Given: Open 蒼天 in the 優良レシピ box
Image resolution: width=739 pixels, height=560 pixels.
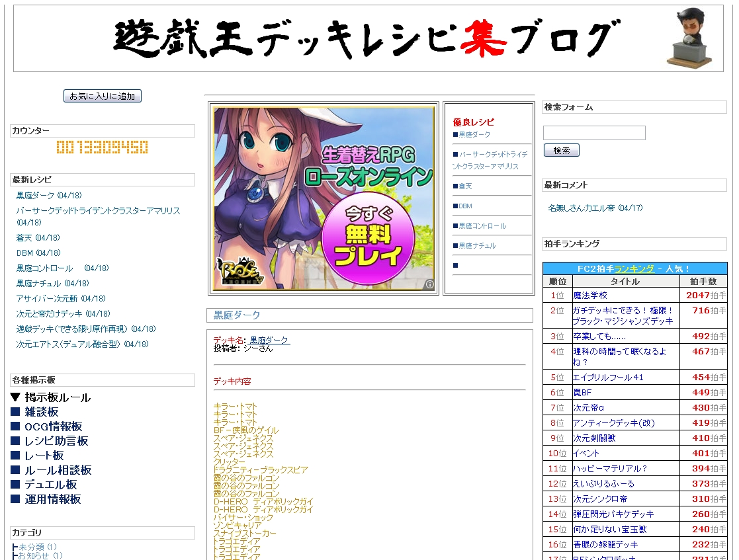Looking at the screenshot, I should tap(465, 186).
